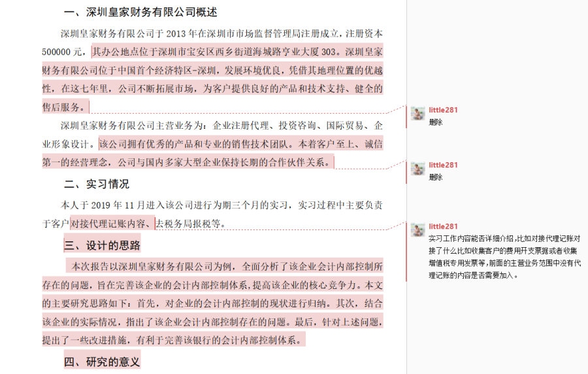Click the line starting '深圳皇家财务有限公司于 2013 年'

tap(221, 33)
